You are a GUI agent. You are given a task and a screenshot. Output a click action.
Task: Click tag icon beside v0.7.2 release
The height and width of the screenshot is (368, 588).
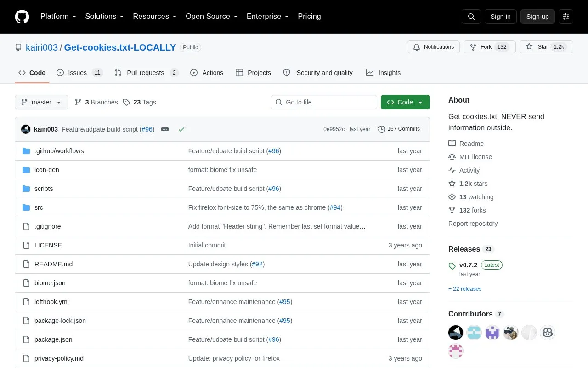[x=452, y=265]
